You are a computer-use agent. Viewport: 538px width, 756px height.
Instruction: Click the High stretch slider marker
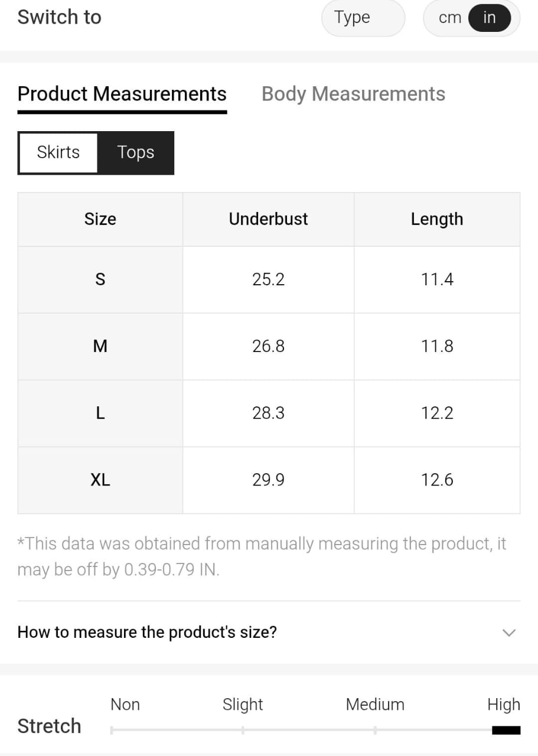tap(506, 731)
